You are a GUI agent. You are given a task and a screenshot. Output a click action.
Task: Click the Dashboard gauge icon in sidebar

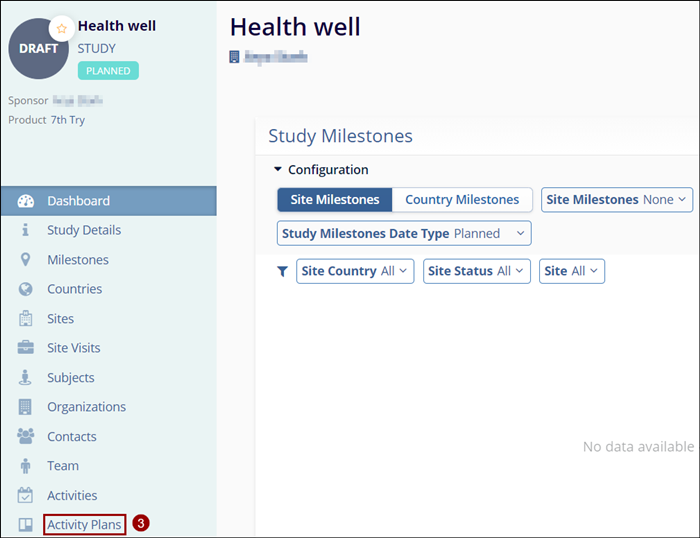tap(26, 201)
